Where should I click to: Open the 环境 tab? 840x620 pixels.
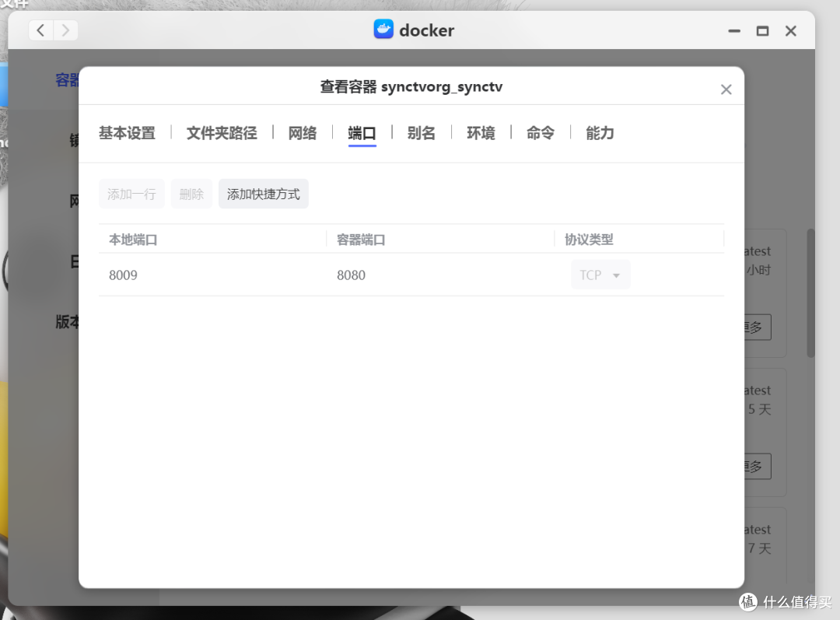(x=481, y=133)
